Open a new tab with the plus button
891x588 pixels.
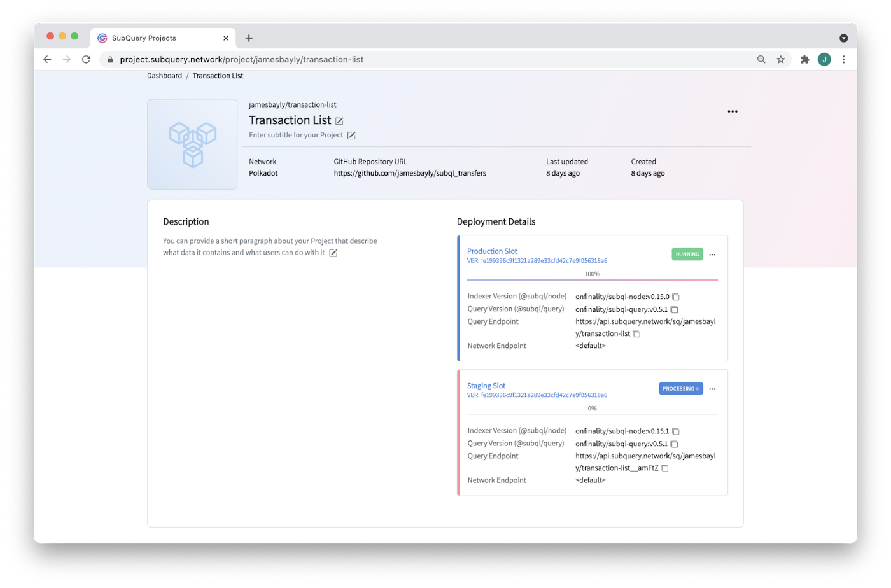click(x=249, y=38)
